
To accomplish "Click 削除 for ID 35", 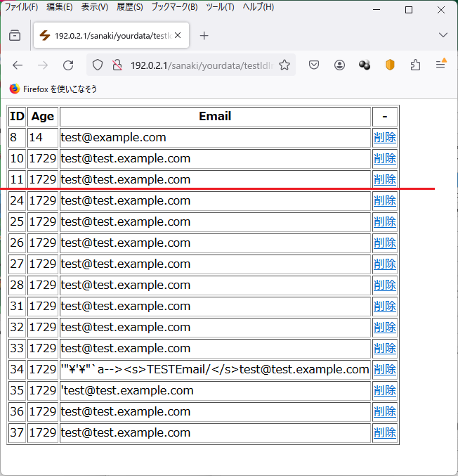I will point(385,390).
